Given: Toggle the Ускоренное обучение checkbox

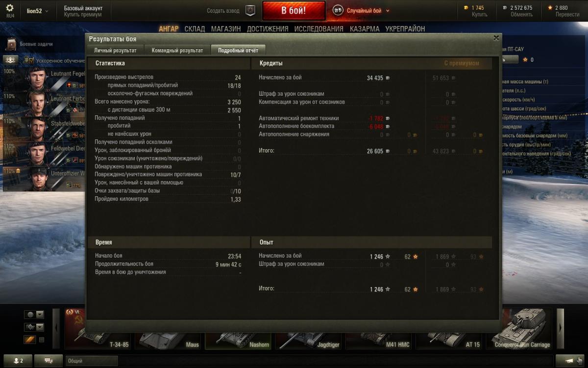Looking at the screenshot, I should [31, 60].
